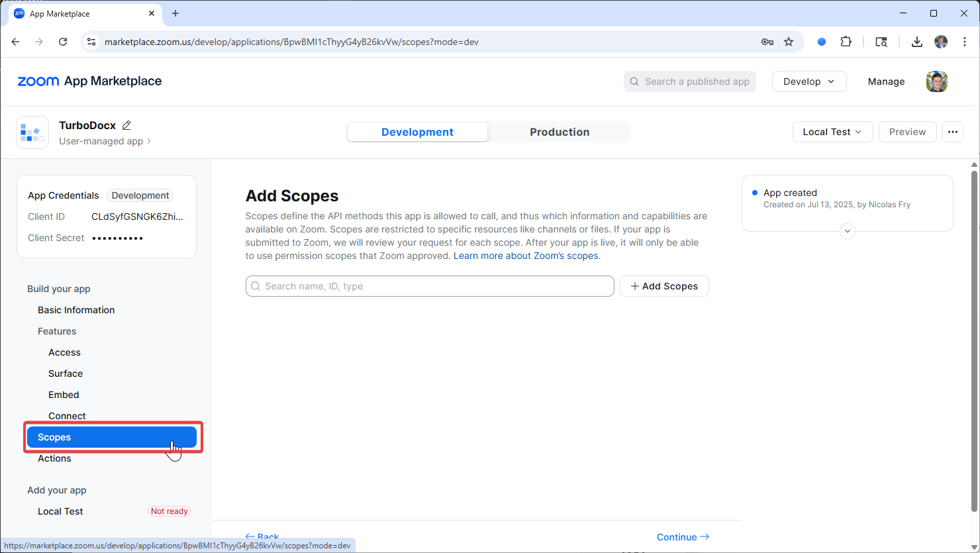The height and width of the screenshot is (553, 980).
Task: Open Surface under Features
Action: pos(66,374)
